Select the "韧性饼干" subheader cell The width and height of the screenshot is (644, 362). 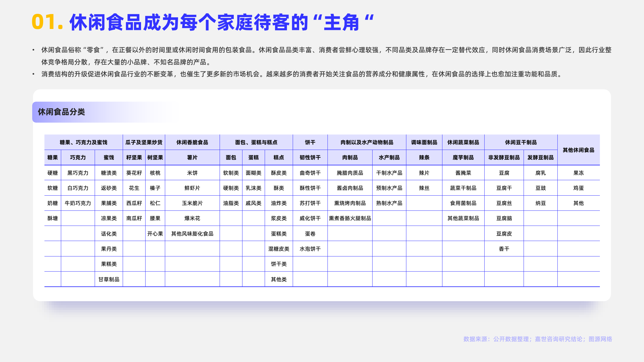(310, 157)
